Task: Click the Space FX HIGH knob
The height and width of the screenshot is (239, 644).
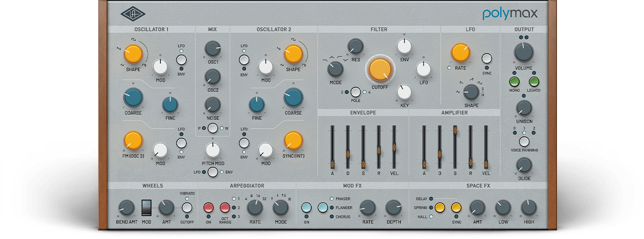Action: coord(528,207)
